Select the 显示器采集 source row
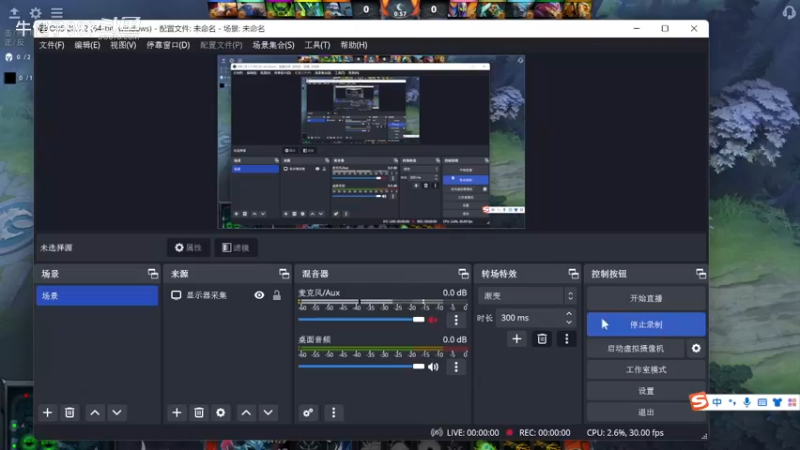This screenshot has width=800, height=450. click(227, 295)
